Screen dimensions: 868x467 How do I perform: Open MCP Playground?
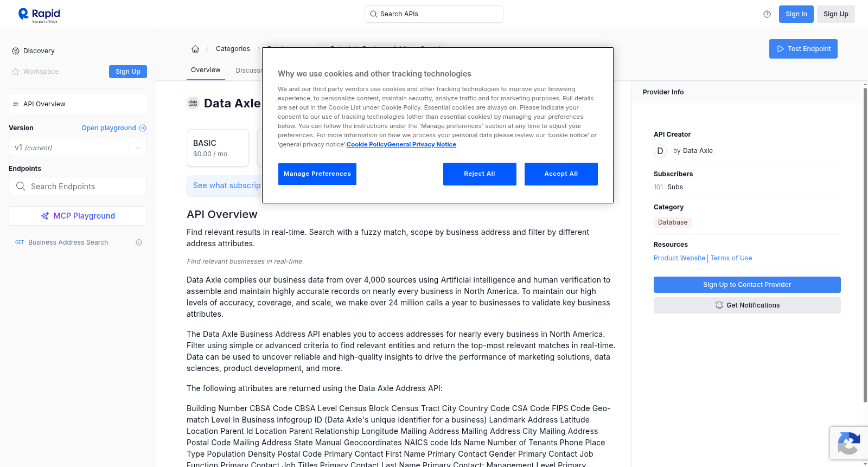(78, 216)
